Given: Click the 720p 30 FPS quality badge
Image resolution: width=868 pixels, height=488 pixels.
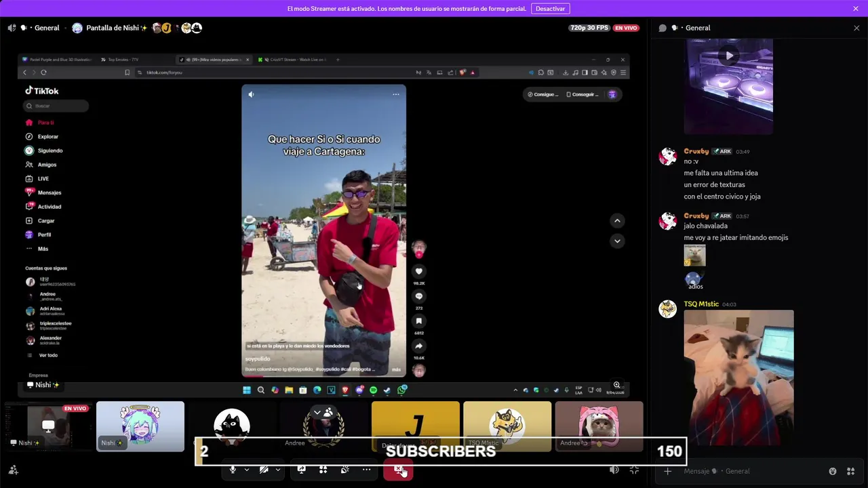Looking at the screenshot, I should 589,28.
